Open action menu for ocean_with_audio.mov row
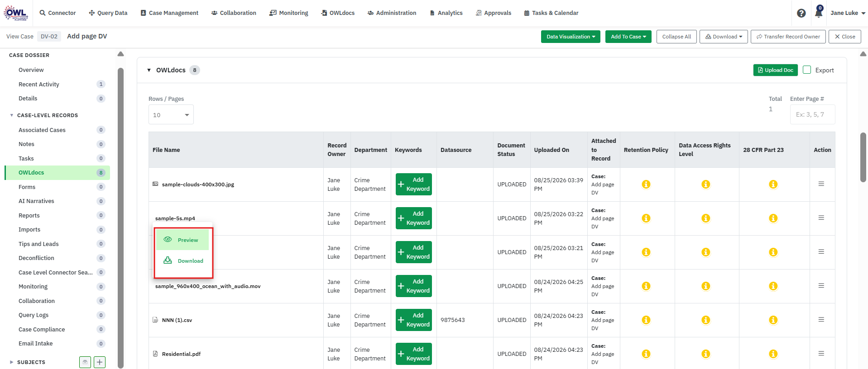Screen dimensions: 868x369 click(x=821, y=286)
